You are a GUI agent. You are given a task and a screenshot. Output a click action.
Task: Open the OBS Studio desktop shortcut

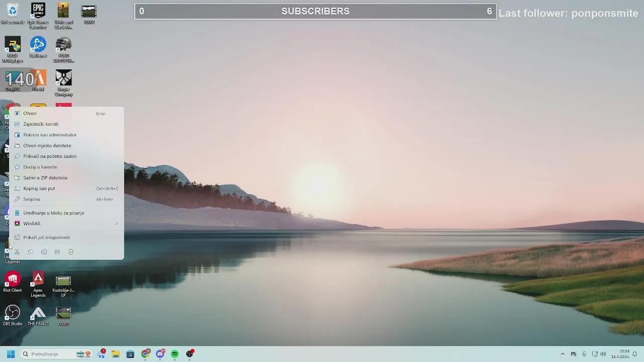coord(13,314)
